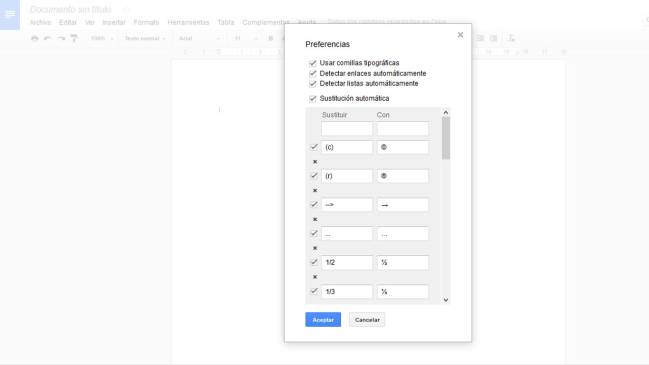
Task: Delete the (r) substitution with its x icon
Action: tap(315, 191)
